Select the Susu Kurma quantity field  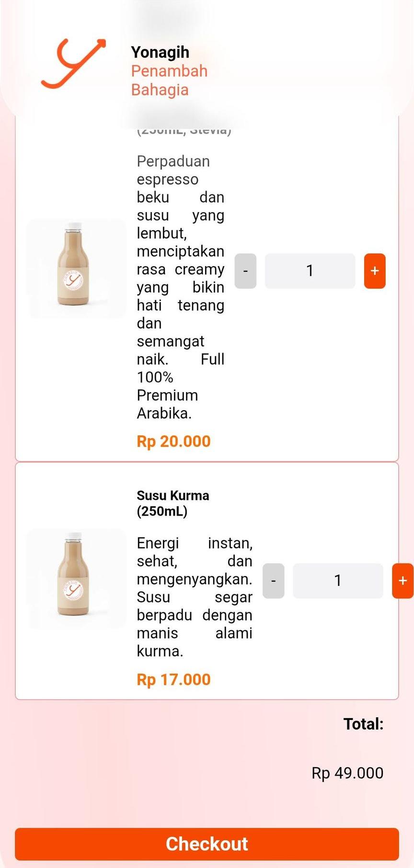click(x=338, y=581)
